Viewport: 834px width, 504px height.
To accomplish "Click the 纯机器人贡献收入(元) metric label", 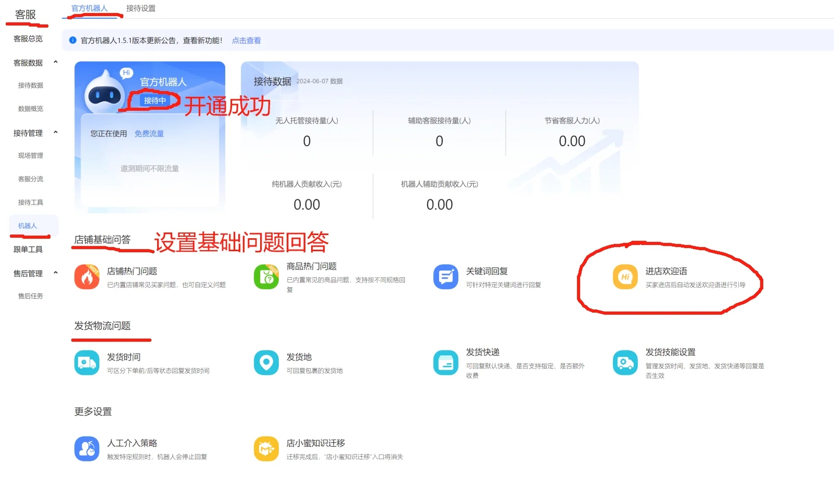I will [x=307, y=184].
